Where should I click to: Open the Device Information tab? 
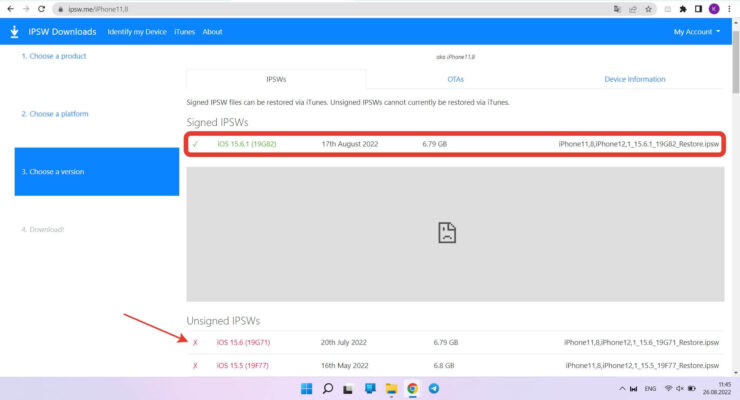[x=634, y=79]
